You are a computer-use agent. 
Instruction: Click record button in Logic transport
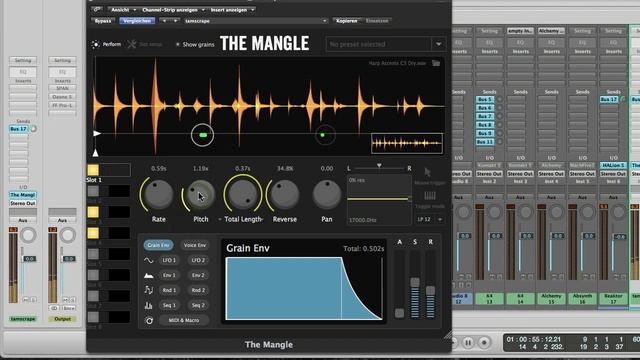pos(484,342)
